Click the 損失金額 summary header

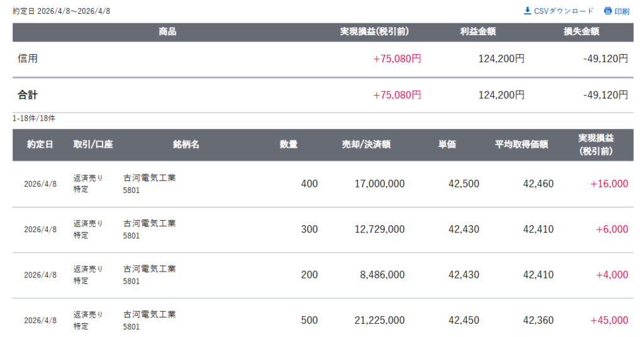click(x=581, y=32)
